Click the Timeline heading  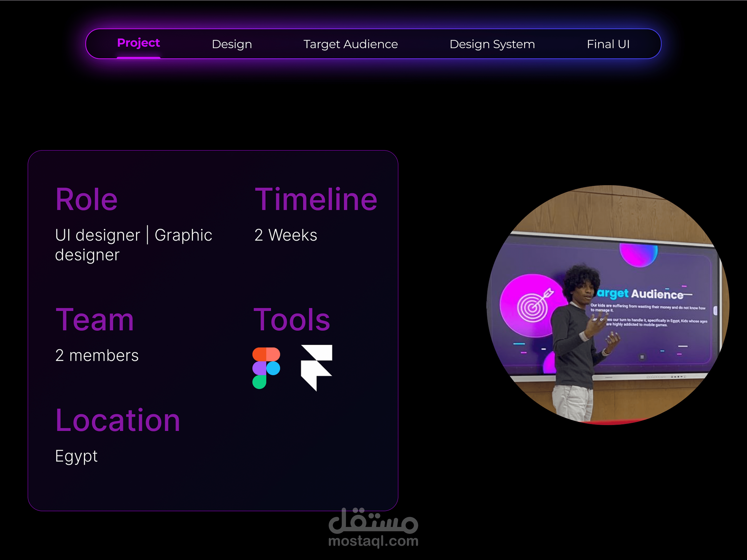coord(316,200)
